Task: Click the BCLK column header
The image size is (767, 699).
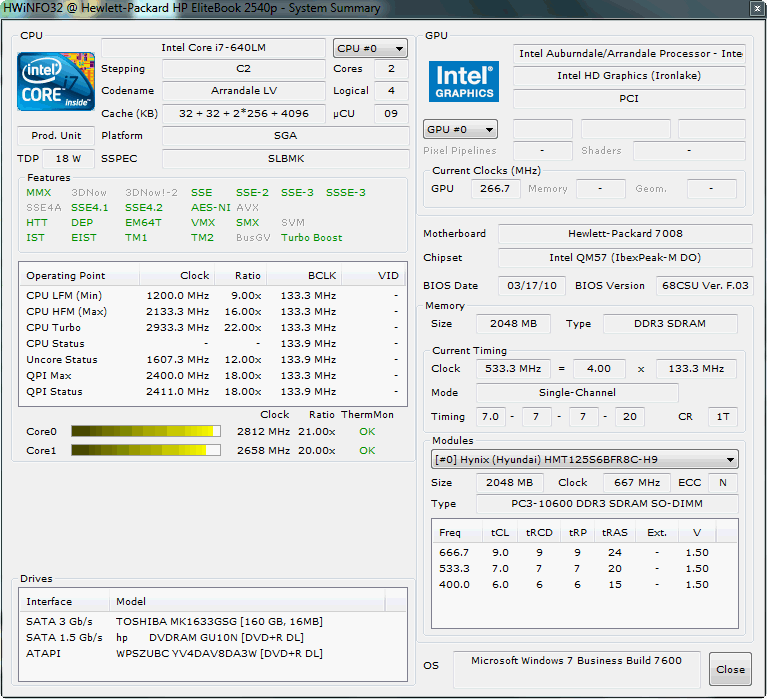Action: pyautogui.click(x=304, y=275)
